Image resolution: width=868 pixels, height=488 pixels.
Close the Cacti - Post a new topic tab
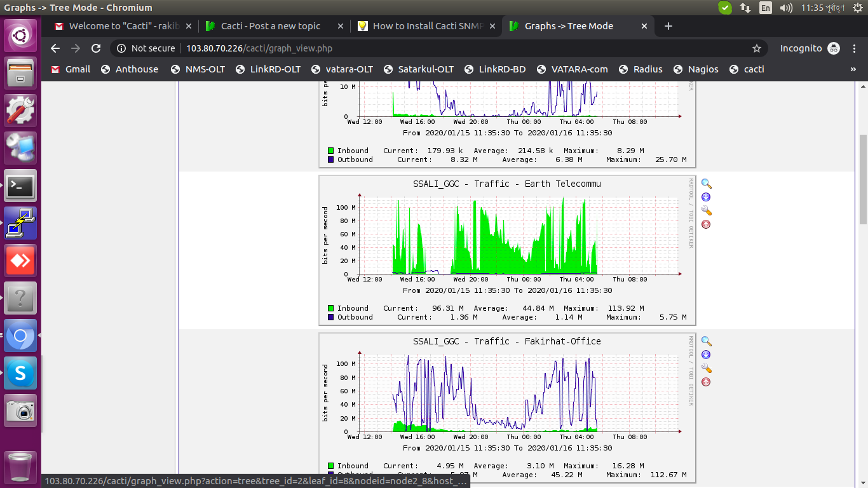[x=340, y=26]
